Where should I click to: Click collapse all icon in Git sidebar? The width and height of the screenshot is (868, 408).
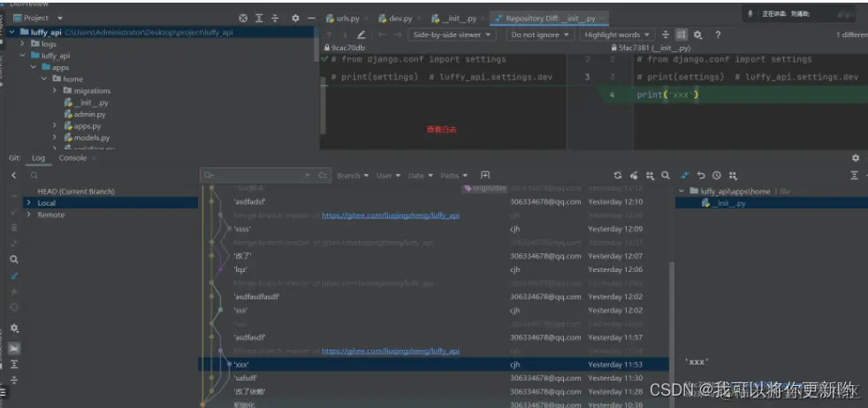[x=14, y=380]
